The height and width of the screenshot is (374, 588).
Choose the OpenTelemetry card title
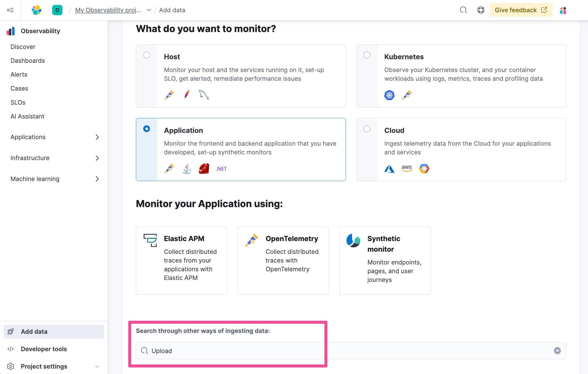(x=292, y=239)
